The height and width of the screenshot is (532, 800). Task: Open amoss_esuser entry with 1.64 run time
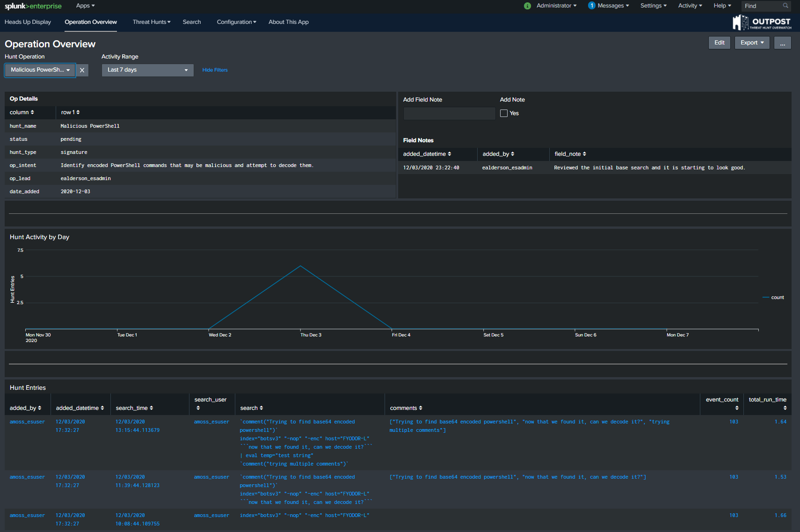pos(398,443)
